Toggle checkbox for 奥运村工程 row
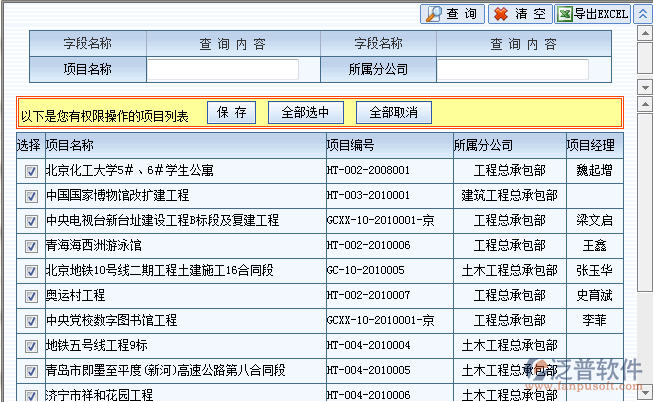Viewport: 653px width, 402px height. 32,296
